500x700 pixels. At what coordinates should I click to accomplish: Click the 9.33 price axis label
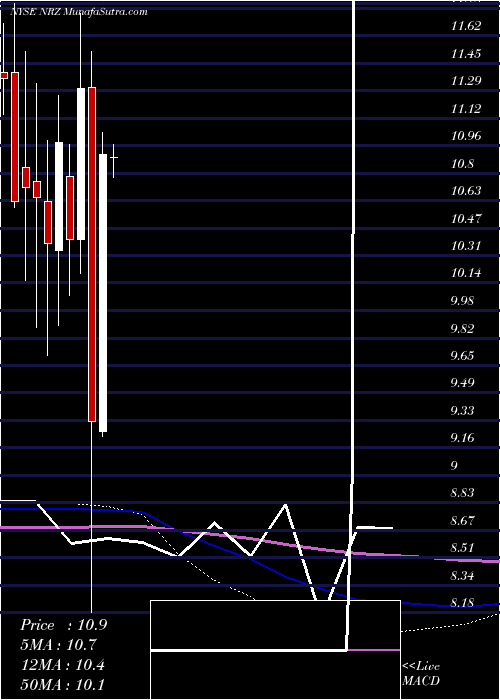[462, 410]
